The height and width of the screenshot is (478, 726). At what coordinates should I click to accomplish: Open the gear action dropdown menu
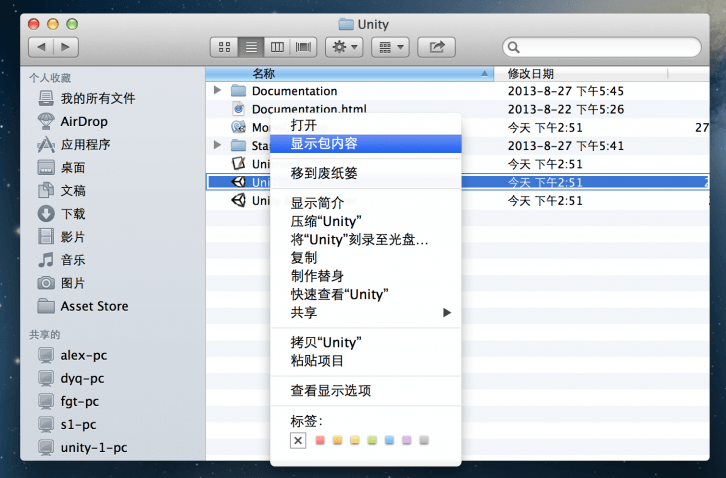(345, 47)
